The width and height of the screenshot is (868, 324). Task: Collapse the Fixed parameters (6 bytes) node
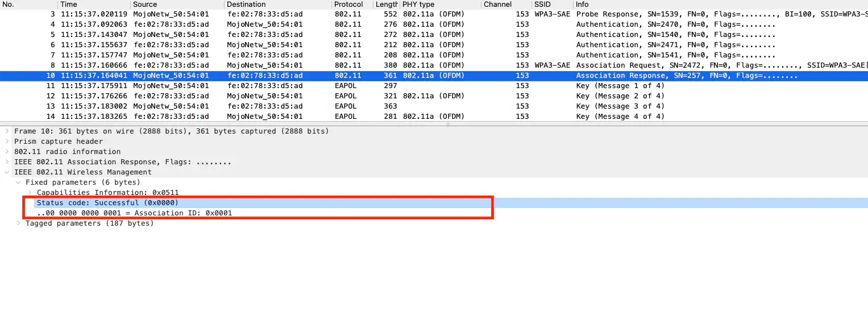coord(18,182)
